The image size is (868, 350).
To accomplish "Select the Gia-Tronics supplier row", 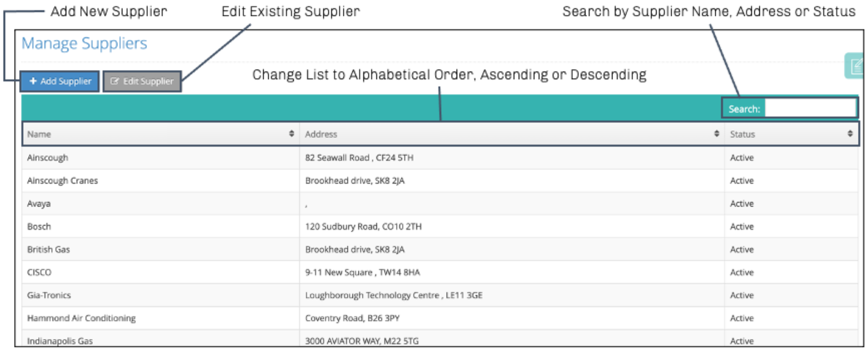I will [x=440, y=295].
